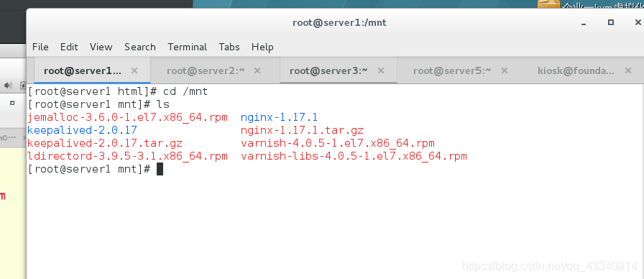644x279 pixels.
Task: Open the Help menu
Action: (262, 47)
